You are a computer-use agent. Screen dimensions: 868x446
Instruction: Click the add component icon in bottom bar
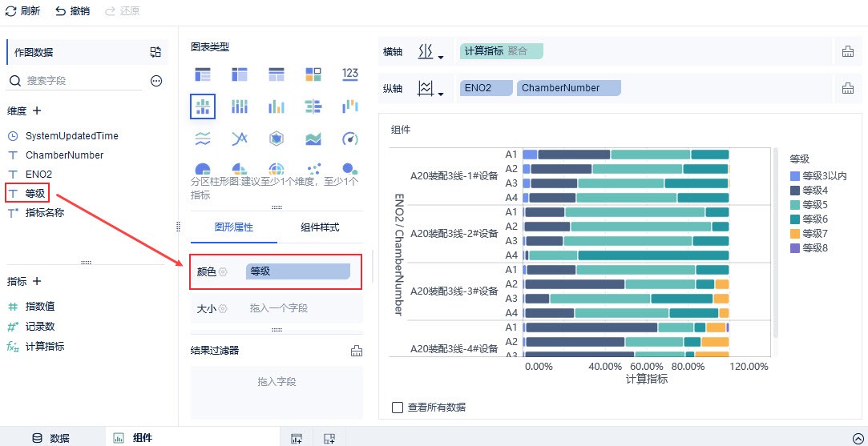point(297,438)
